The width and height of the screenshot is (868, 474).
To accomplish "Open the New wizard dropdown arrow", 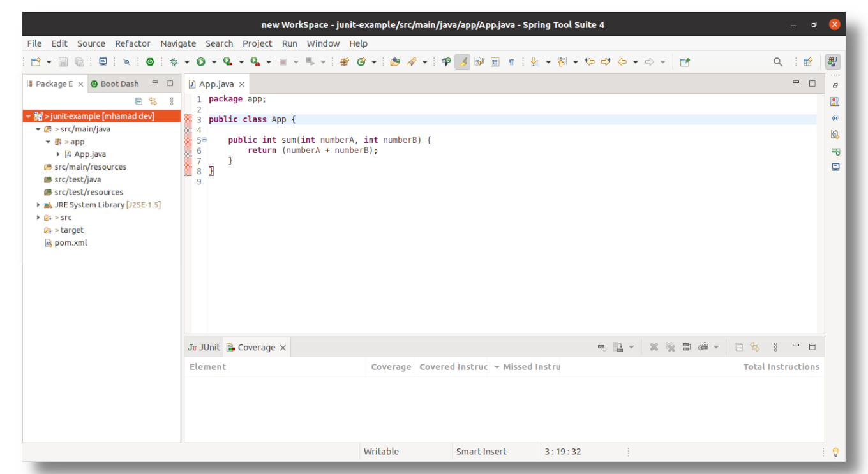I will 49,62.
